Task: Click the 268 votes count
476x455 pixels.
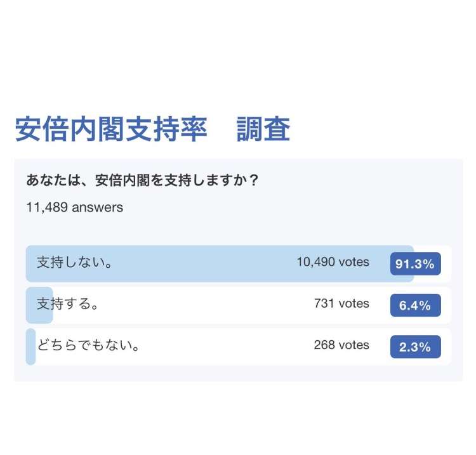Action: (341, 345)
